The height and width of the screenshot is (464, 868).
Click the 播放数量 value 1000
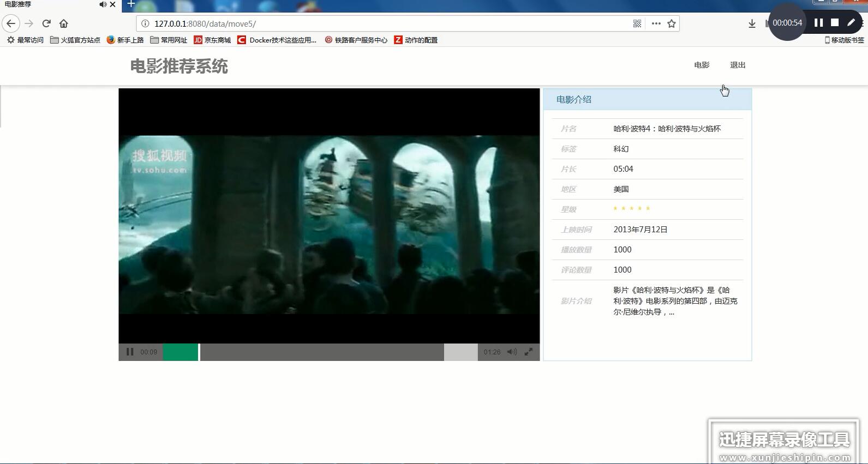point(622,250)
